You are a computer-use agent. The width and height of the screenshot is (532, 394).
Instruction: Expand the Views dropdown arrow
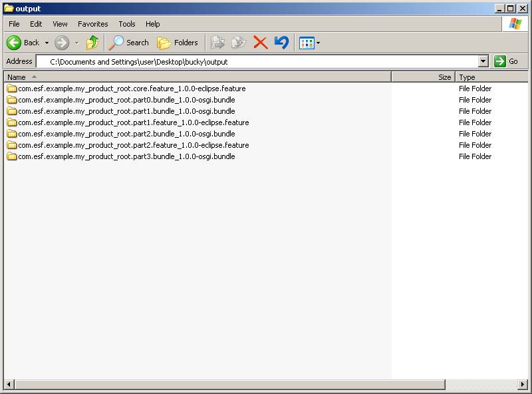pyautogui.click(x=318, y=43)
